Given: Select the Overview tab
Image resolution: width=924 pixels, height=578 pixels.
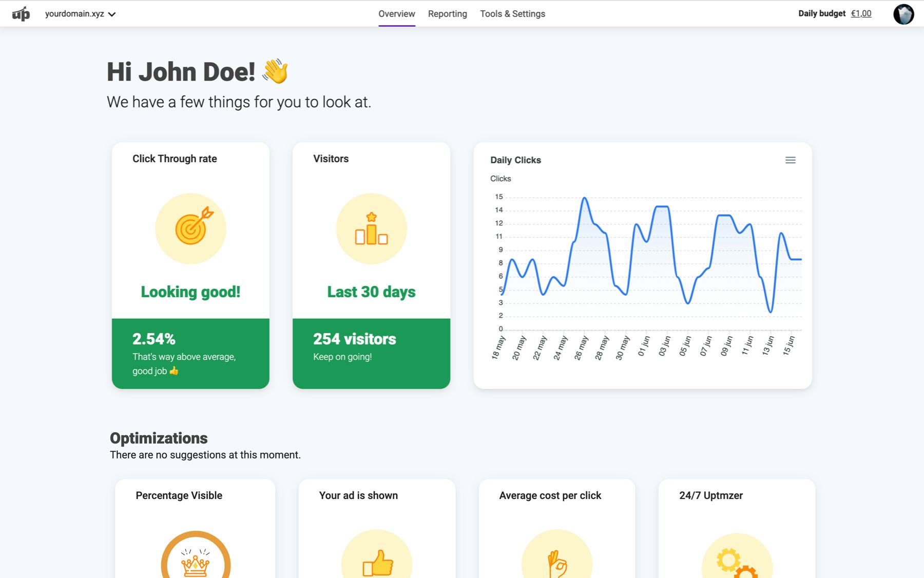Looking at the screenshot, I should click(396, 14).
